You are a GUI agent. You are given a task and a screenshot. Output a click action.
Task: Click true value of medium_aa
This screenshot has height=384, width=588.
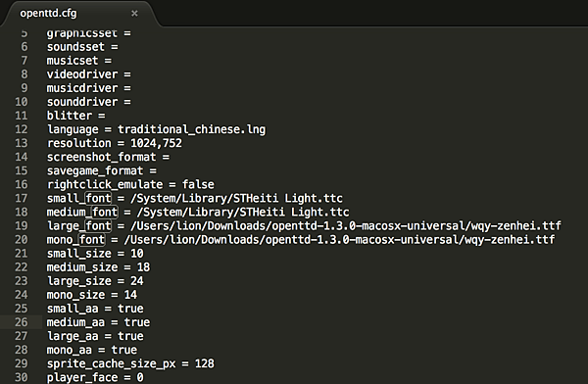pyautogui.click(x=137, y=322)
